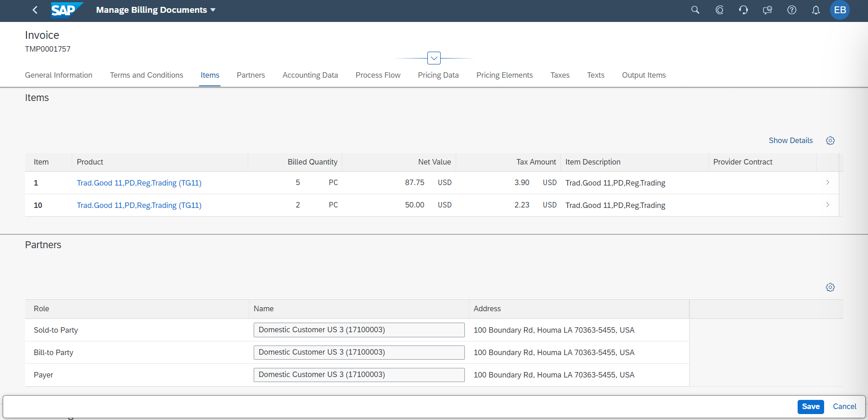Image resolution: width=868 pixels, height=420 pixels.
Task: Click the SAP logo
Action: (66, 10)
